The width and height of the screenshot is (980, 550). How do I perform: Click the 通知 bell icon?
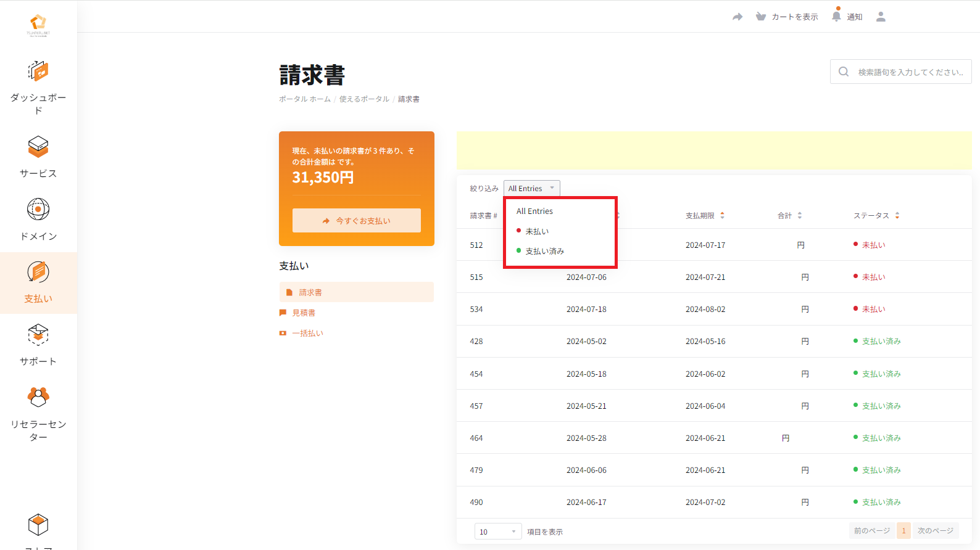click(836, 16)
